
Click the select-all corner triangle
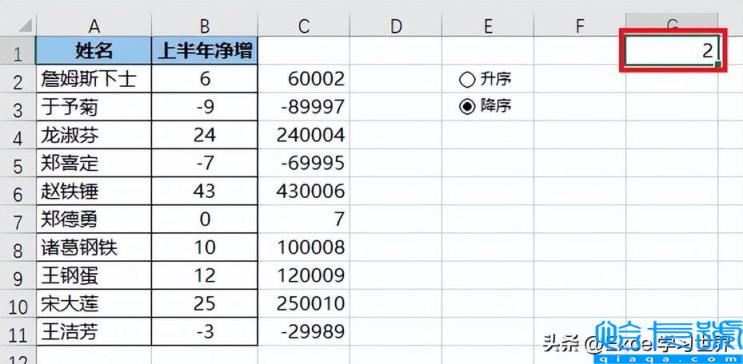(x=26, y=26)
